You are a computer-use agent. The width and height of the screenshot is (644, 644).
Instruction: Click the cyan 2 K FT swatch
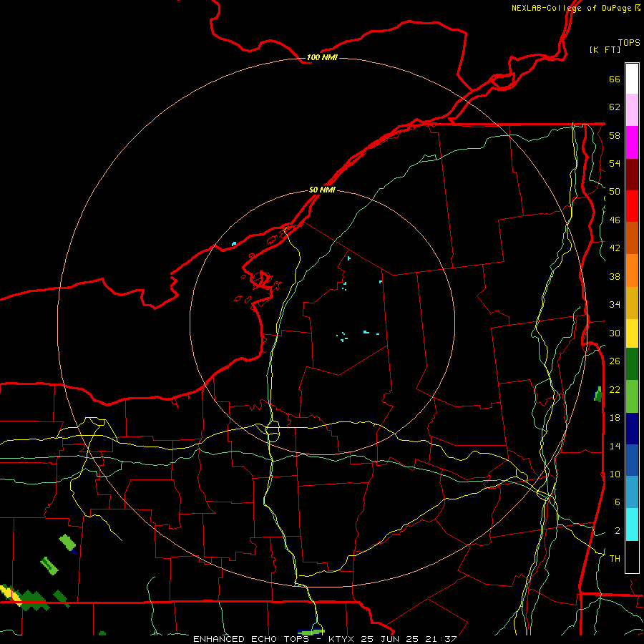[x=632, y=525]
